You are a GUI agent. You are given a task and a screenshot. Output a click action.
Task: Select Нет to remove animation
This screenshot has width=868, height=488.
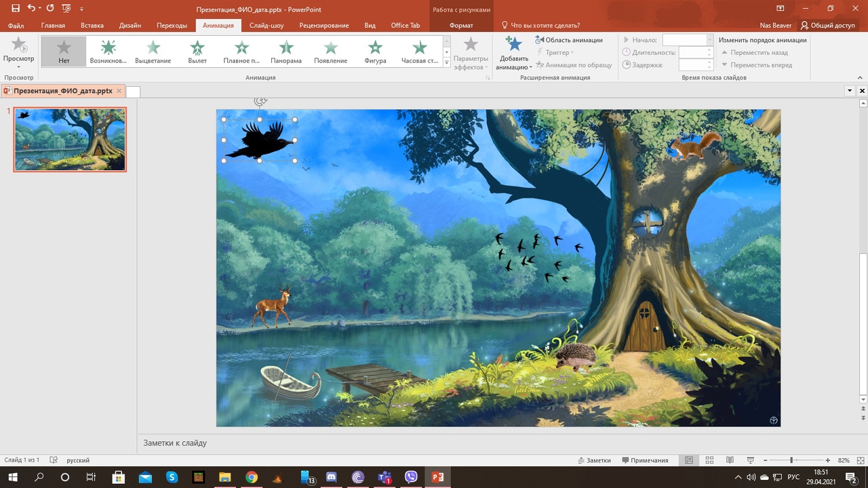64,51
